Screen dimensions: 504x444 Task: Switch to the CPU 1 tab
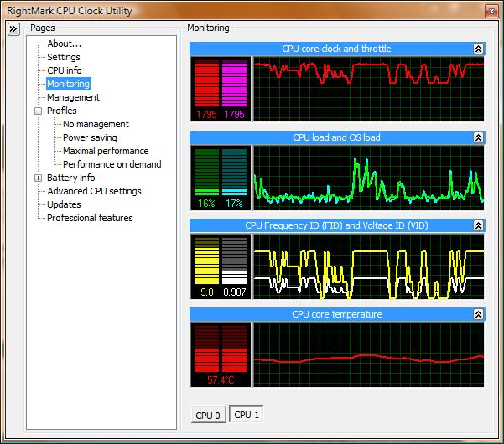(247, 415)
